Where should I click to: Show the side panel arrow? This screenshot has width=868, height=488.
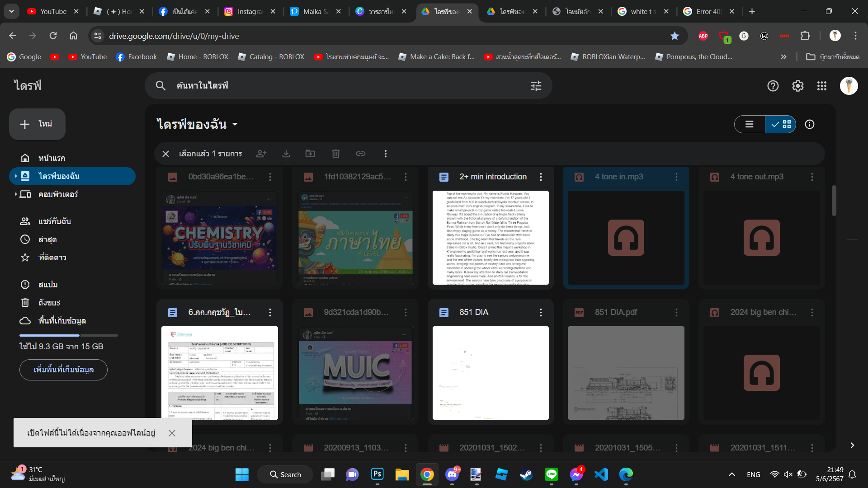(x=852, y=446)
